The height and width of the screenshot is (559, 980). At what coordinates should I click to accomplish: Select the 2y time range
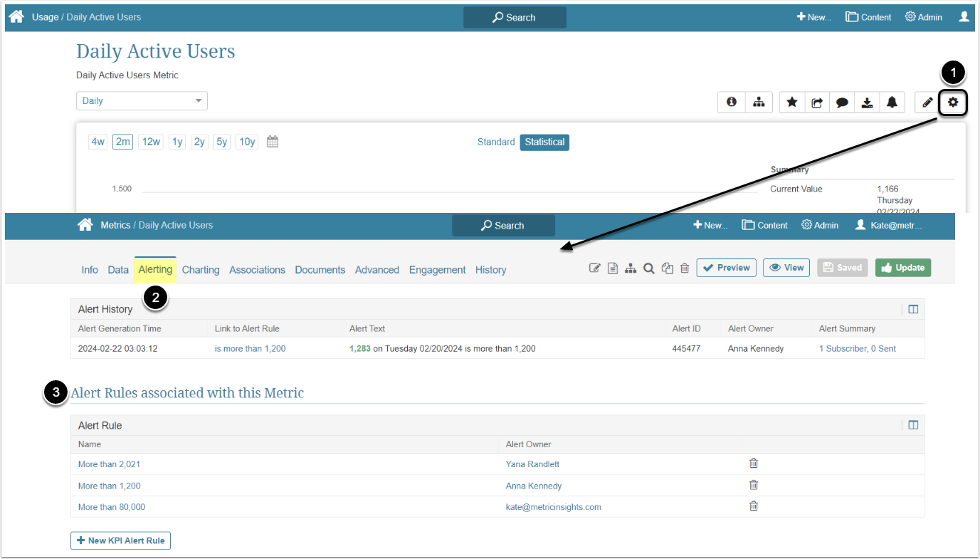point(199,142)
